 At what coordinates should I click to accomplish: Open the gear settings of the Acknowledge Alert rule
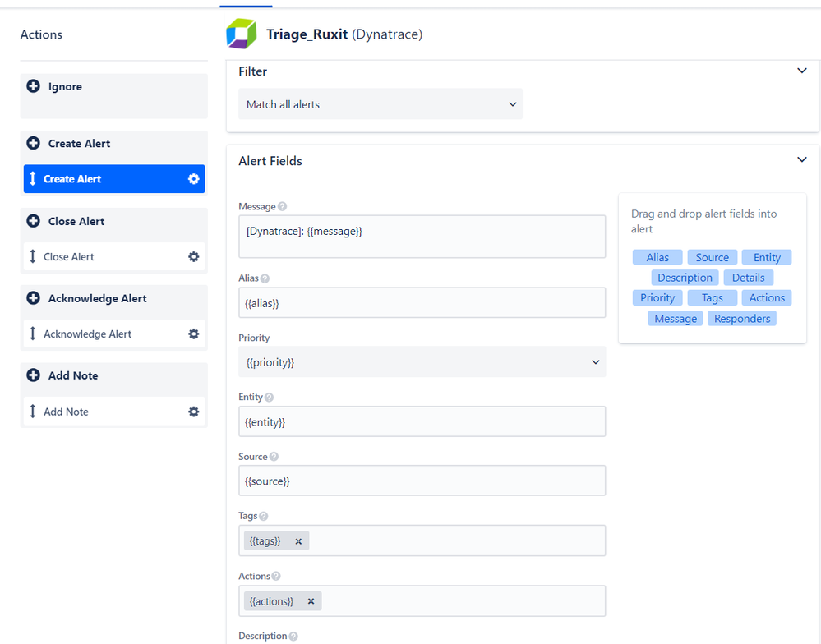click(194, 333)
